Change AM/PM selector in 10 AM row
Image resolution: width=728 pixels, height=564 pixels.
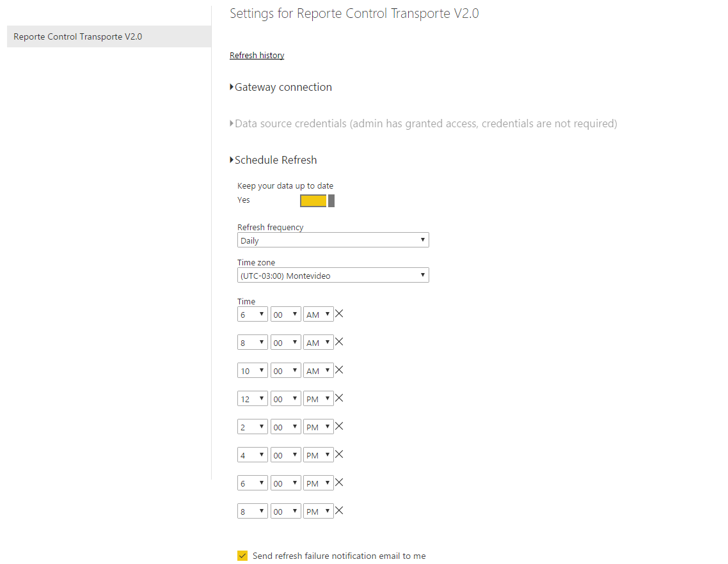(319, 370)
